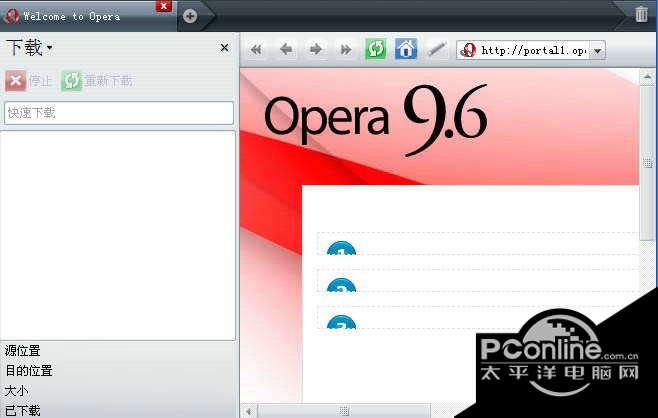Screen dimensions: 658x418
Task: Click the second blue step circle
Action: (x=341, y=285)
